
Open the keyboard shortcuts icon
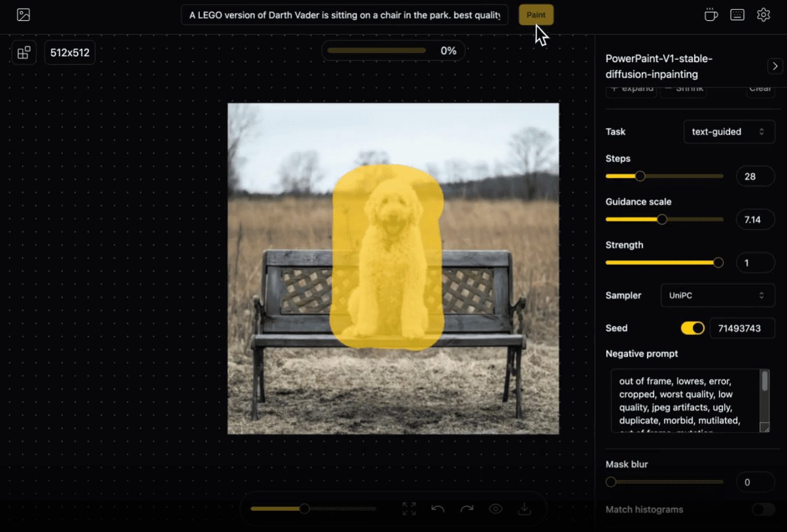[x=737, y=15]
